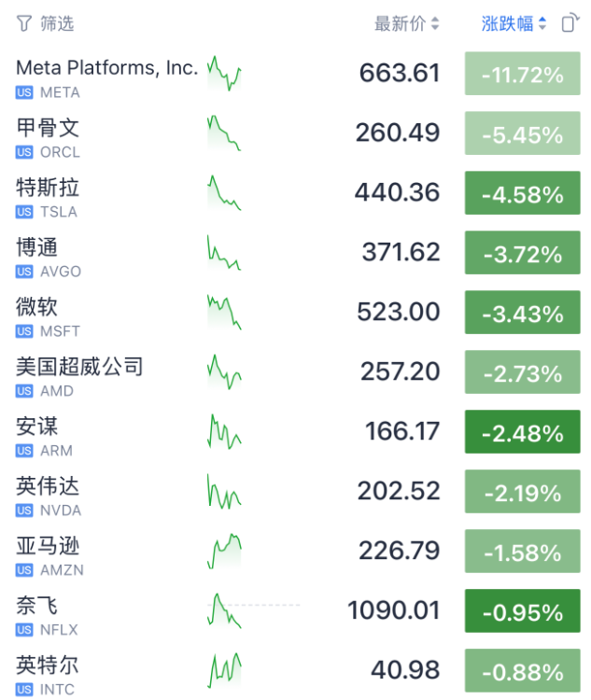Sort by 涨跌幅 column arrows

pos(542,24)
